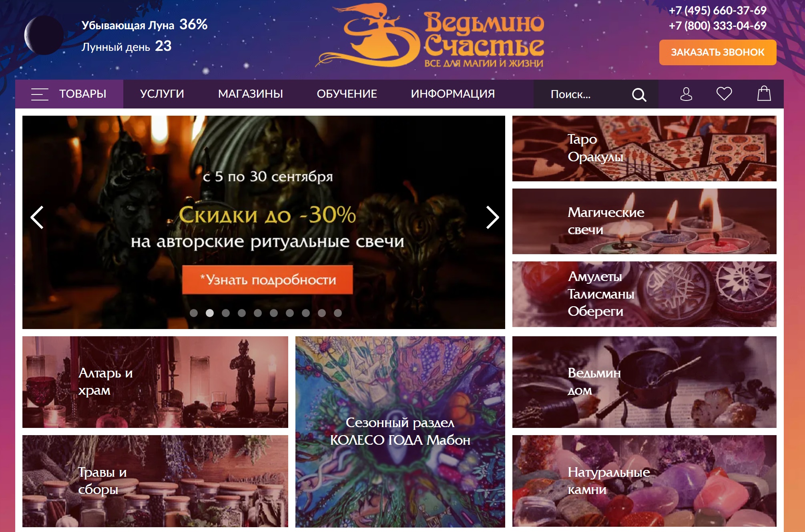Open the ИНФОРМАЦИЯ menu item

click(453, 94)
